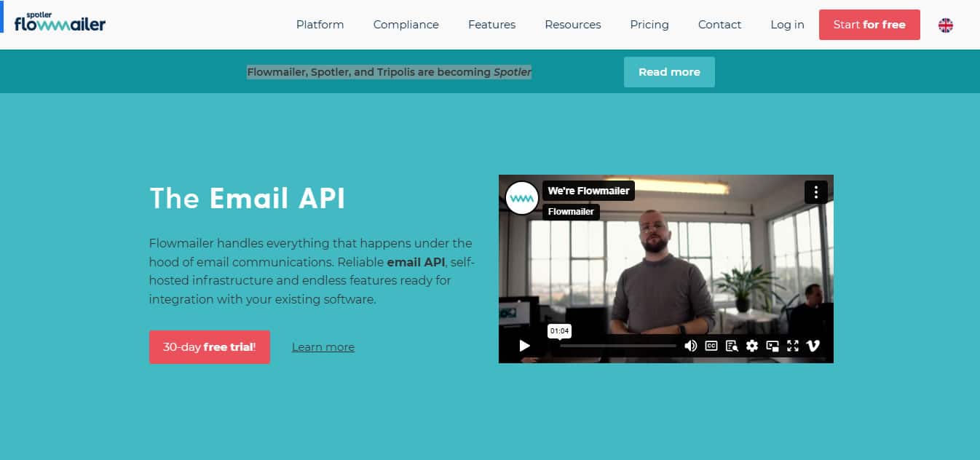The height and width of the screenshot is (460, 980).
Task: Toggle closed captions on the video
Action: [x=711, y=346]
